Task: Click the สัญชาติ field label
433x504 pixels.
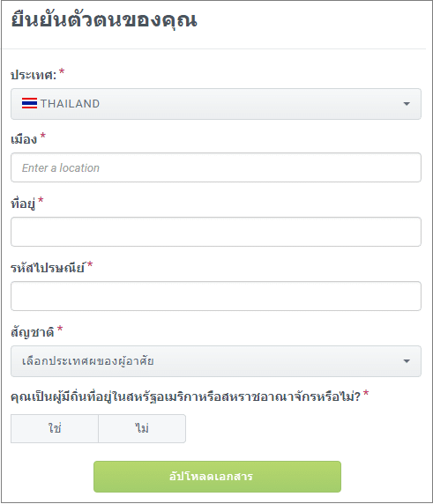Action: coord(33,332)
